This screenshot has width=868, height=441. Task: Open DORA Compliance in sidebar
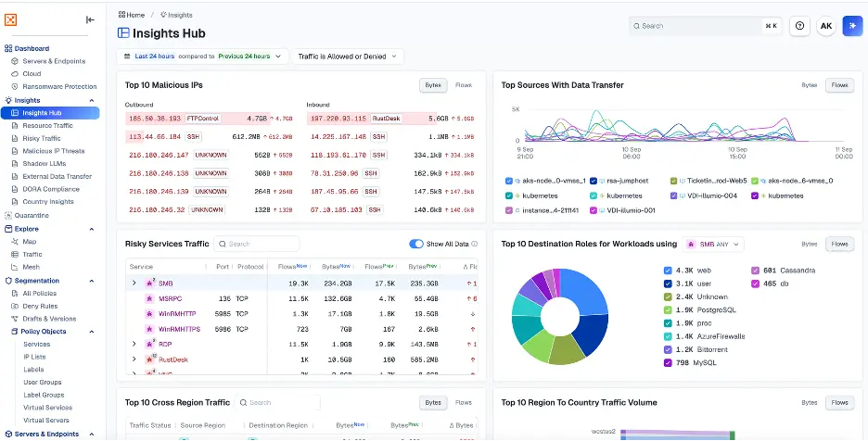click(51, 189)
